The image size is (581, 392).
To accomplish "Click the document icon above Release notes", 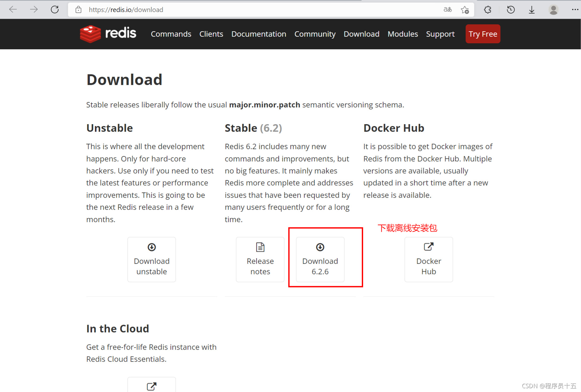I will (260, 247).
